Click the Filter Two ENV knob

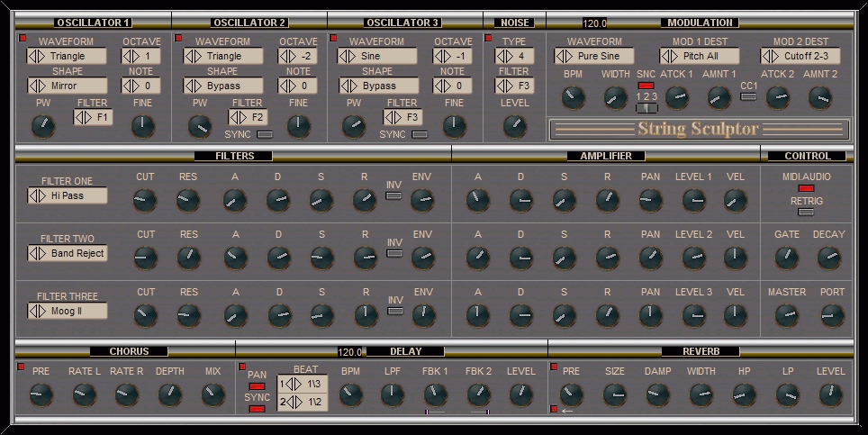coord(422,258)
